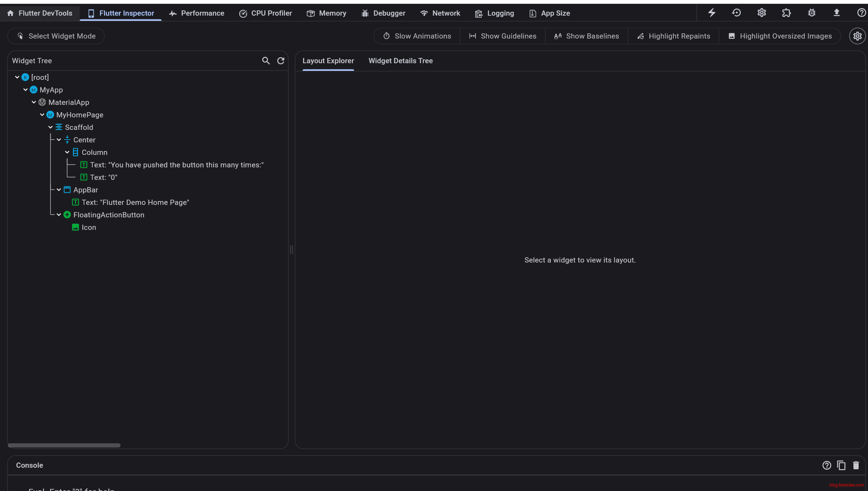Search the widget tree
The height and width of the screenshot is (491, 868).
pyautogui.click(x=266, y=61)
